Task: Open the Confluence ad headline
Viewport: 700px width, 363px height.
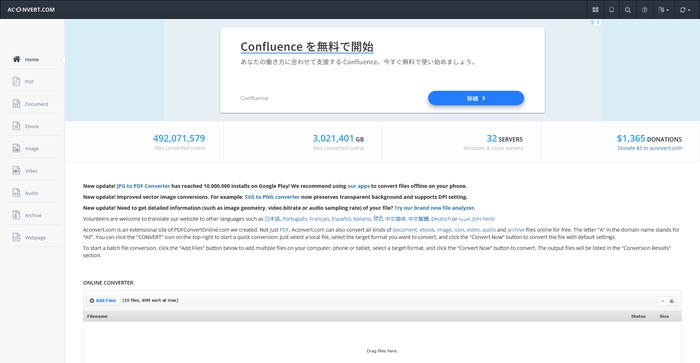Action: [x=307, y=46]
